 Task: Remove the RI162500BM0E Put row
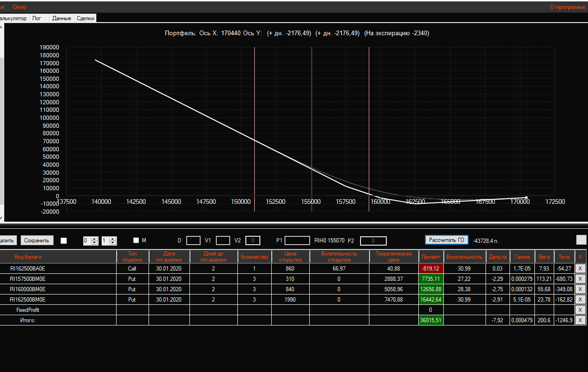(x=580, y=300)
